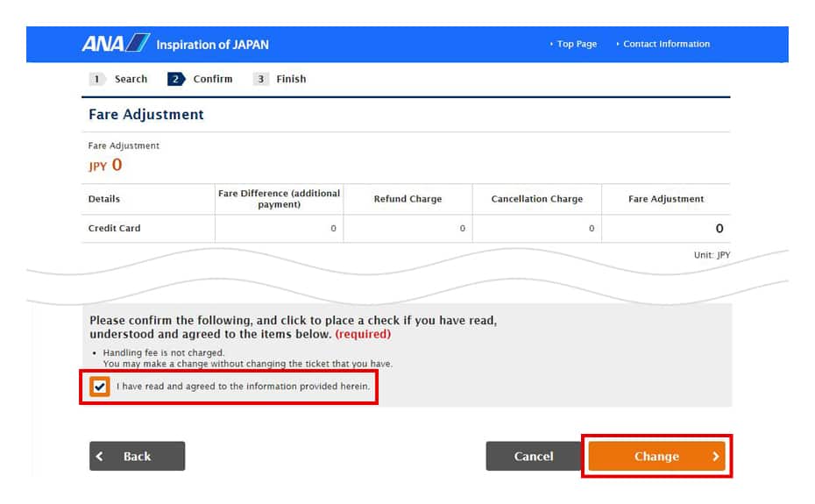
Task: Click the Change button label
Action: click(656, 457)
